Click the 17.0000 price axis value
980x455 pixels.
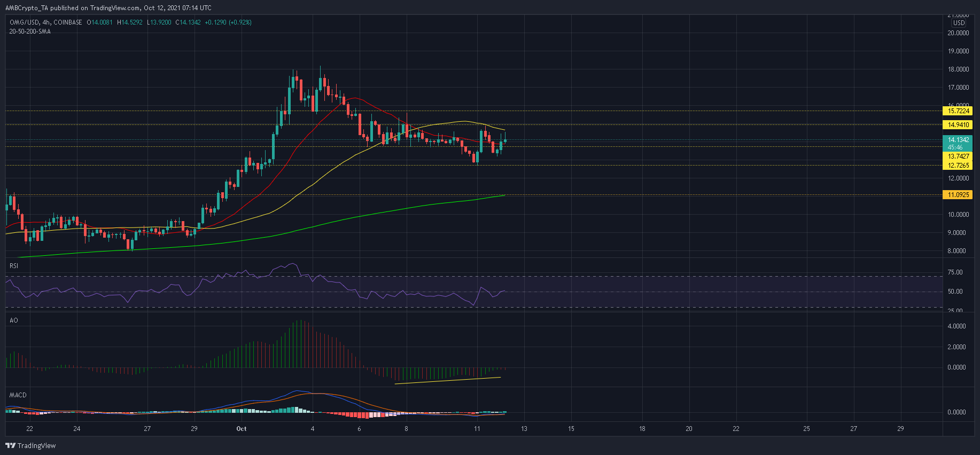point(958,88)
